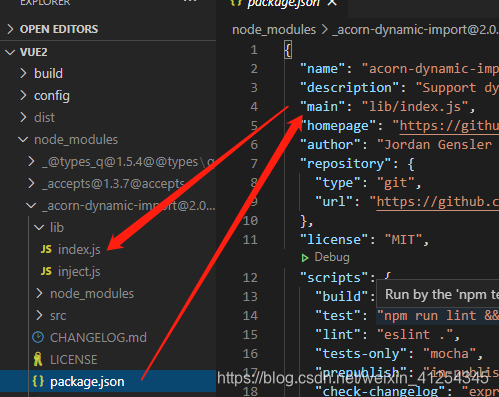Expand the _@types_q@1.5.4 folder chevron
Screen dimensions: 499x397
click(x=31, y=161)
